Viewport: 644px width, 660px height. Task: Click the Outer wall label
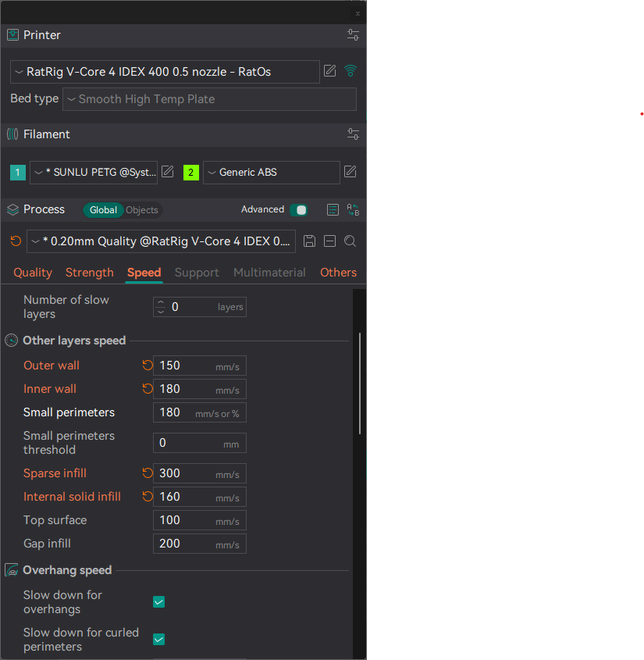pyautogui.click(x=52, y=366)
